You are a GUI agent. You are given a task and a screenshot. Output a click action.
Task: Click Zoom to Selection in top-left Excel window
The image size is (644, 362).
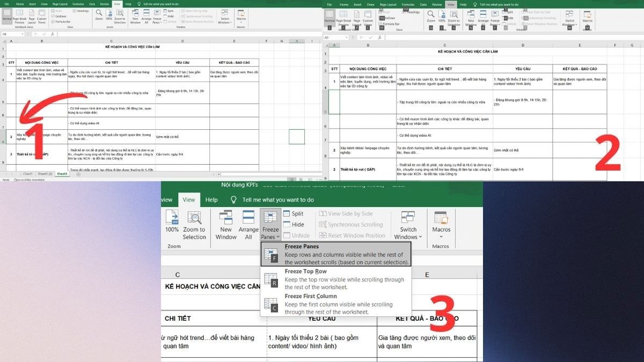coord(120,17)
